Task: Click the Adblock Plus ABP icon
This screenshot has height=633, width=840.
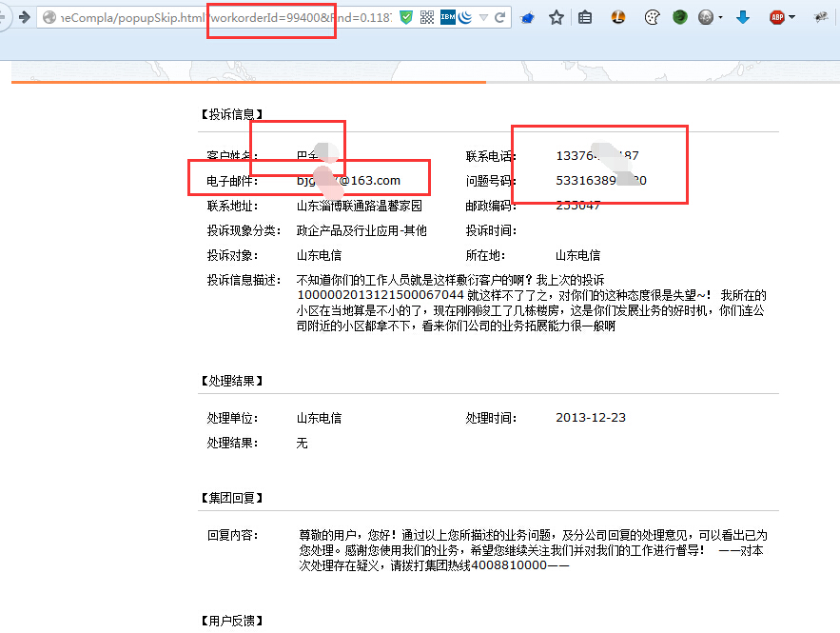Action: 777,18
